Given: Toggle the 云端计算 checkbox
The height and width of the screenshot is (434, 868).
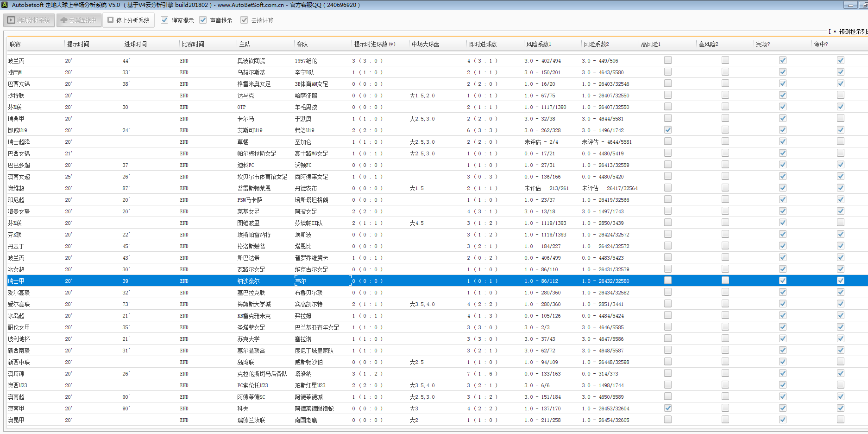Looking at the screenshot, I should coord(244,20).
